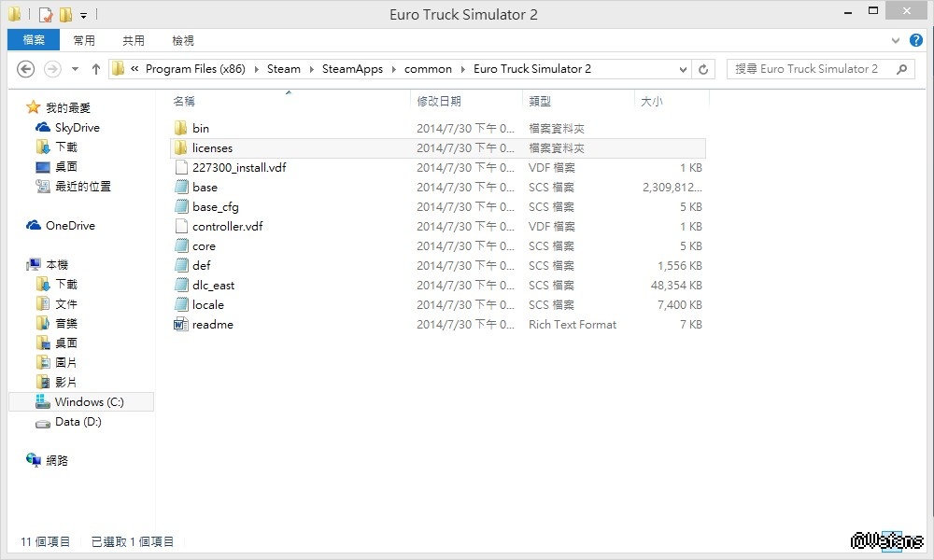Open recent locations dropdown arrow
Viewport: 934px width, 560px height.
(74, 69)
